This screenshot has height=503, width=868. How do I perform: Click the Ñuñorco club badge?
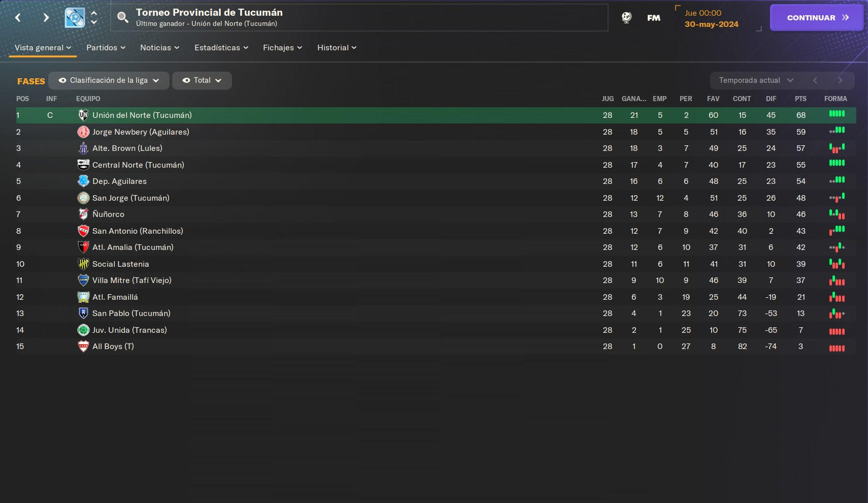(83, 214)
